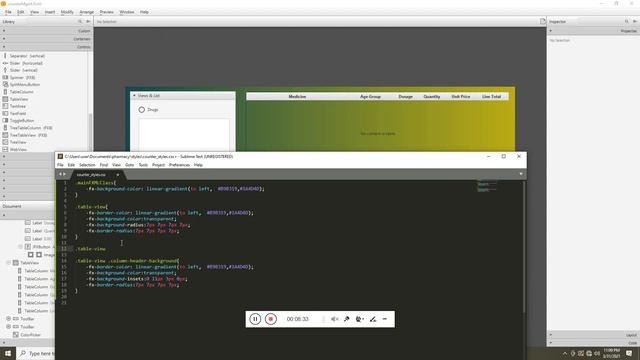This screenshot has width=640, height=360.
Task: Open Scene Builder Insert menu
Action: coord(50,12)
